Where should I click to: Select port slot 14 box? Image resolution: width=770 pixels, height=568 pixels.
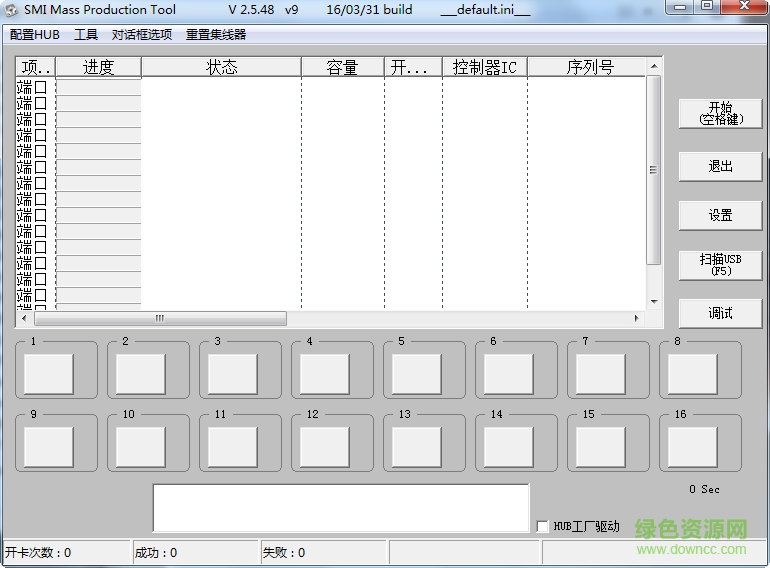click(509, 447)
